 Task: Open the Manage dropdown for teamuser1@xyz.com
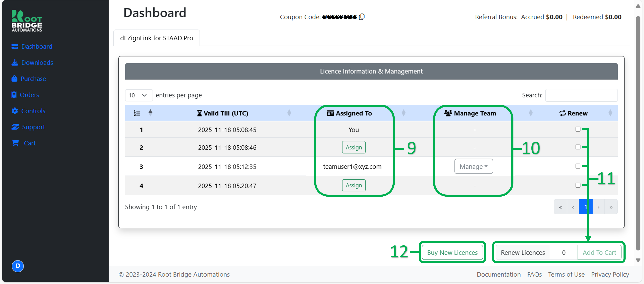(473, 166)
